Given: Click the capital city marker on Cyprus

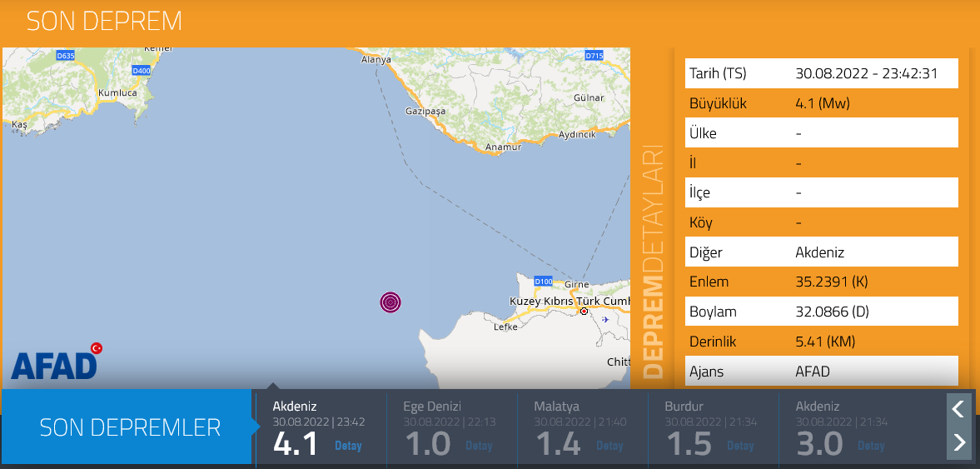Looking at the screenshot, I should [585, 312].
